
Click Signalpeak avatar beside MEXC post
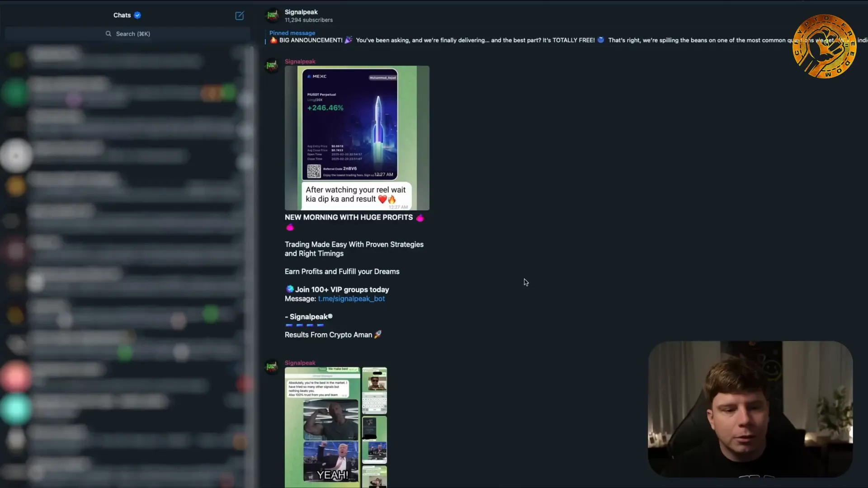click(272, 66)
